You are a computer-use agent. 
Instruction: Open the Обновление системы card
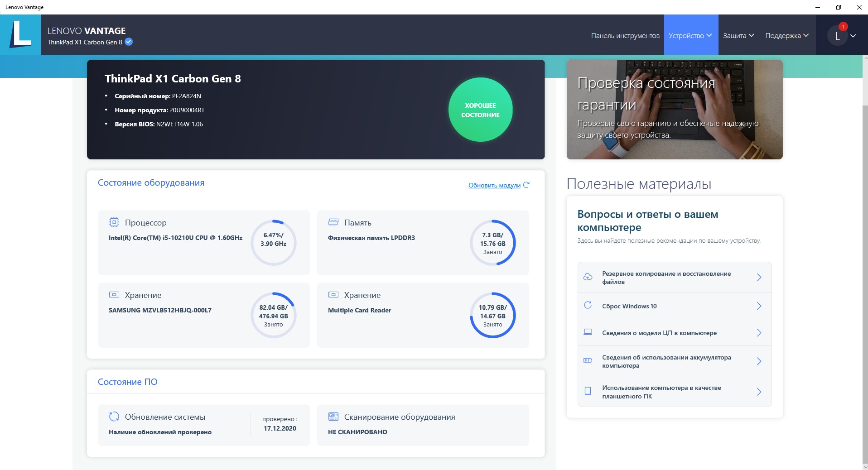(204, 425)
